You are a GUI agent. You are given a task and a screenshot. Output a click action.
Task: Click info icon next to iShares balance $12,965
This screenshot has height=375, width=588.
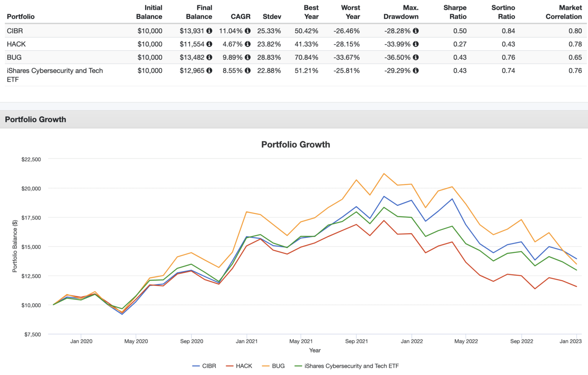point(209,71)
